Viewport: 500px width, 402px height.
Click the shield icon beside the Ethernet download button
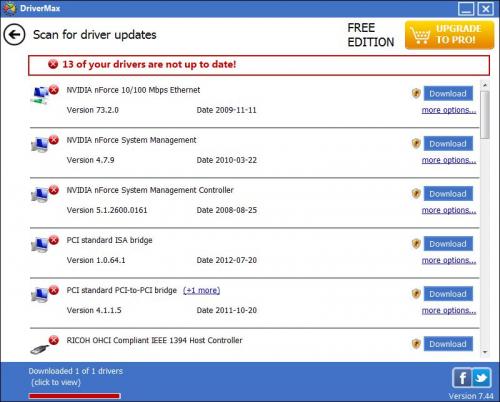point(416,93)
